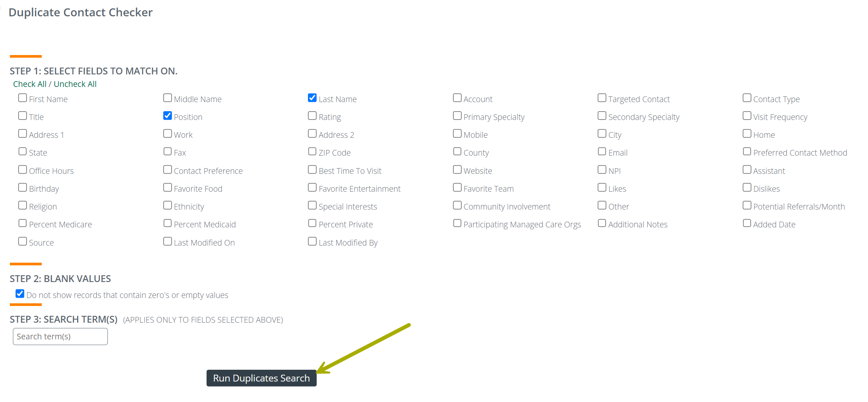Enable the Last Modified By checkbox
Viewport: 868px width, 402px height.
(312, 241)
